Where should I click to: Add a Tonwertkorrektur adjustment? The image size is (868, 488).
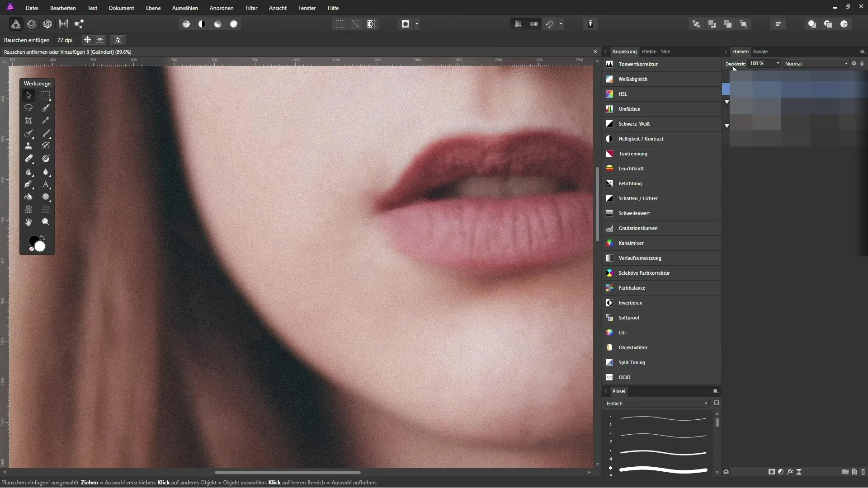point(661,64)
